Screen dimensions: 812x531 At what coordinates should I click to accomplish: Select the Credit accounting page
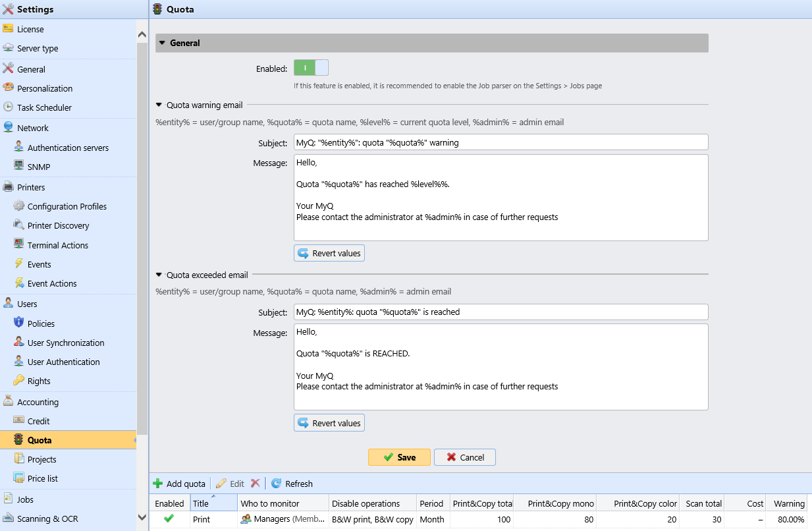[x=40, y=420]
